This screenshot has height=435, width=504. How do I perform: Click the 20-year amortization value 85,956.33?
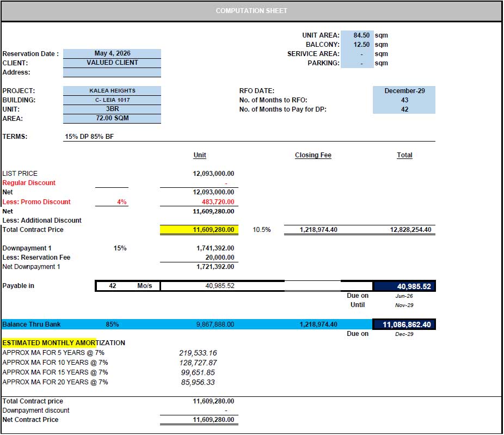click(x=198, y=382)
